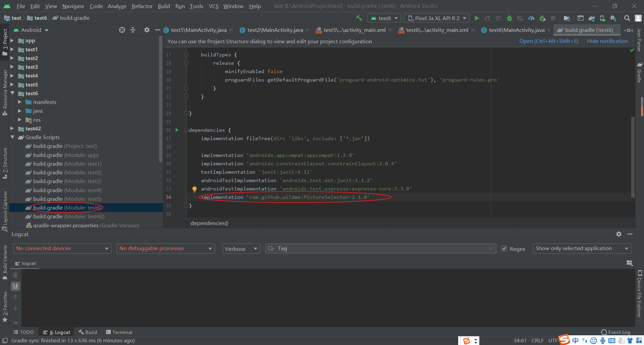Open the AVD Manager

(602, 18)
